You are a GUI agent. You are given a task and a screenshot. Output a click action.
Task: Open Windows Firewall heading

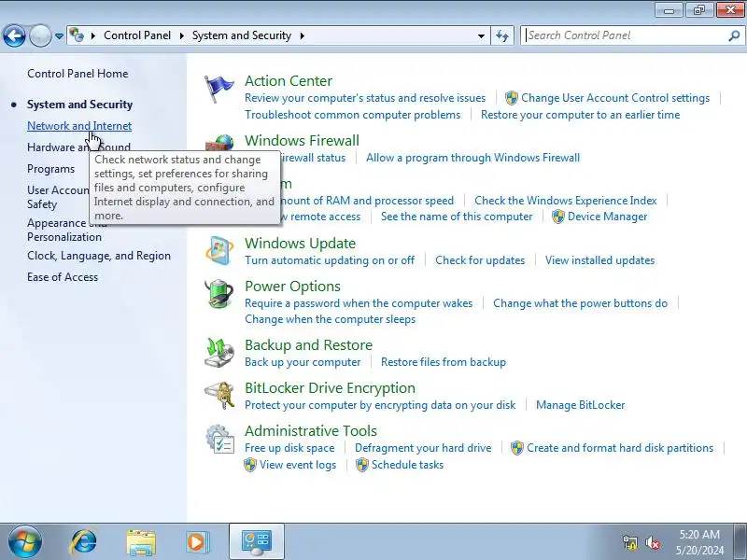pyautogui.click(x=302, y=141)
